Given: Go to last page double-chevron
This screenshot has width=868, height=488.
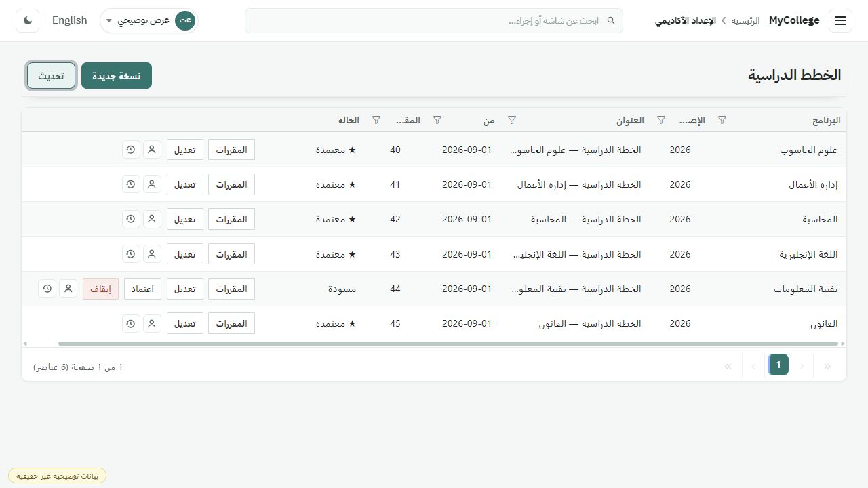Looking at the screenshot, I should coord(728,366).
